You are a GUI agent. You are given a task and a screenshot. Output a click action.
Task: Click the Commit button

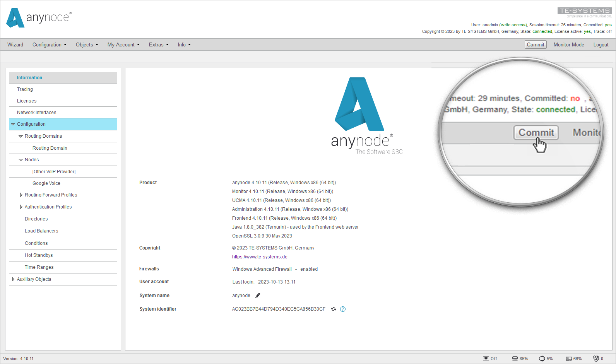(536, 44)
